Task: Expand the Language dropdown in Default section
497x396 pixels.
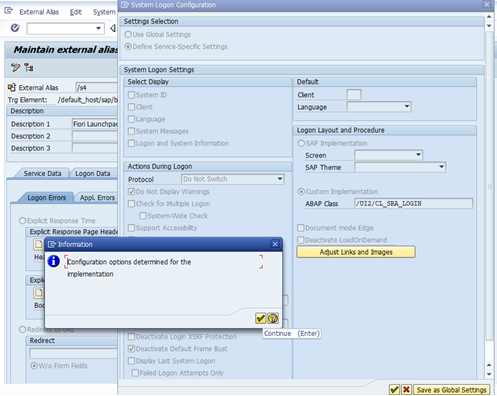Action: point(379,107)
